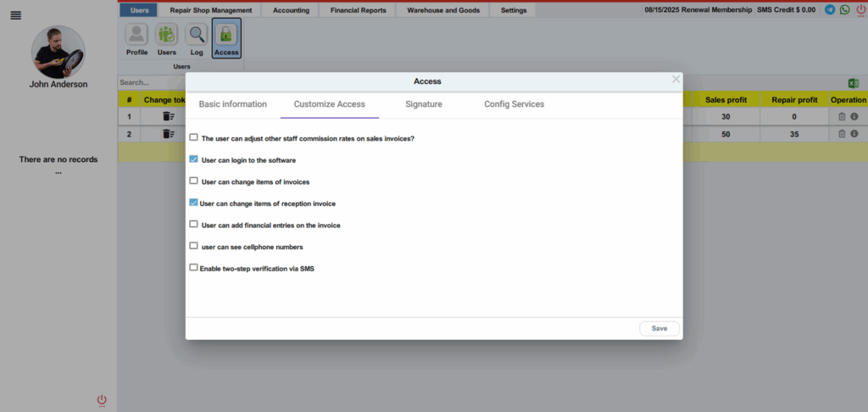
Task: Enable adjusting other staff commission rates
Action: point(194,137)
